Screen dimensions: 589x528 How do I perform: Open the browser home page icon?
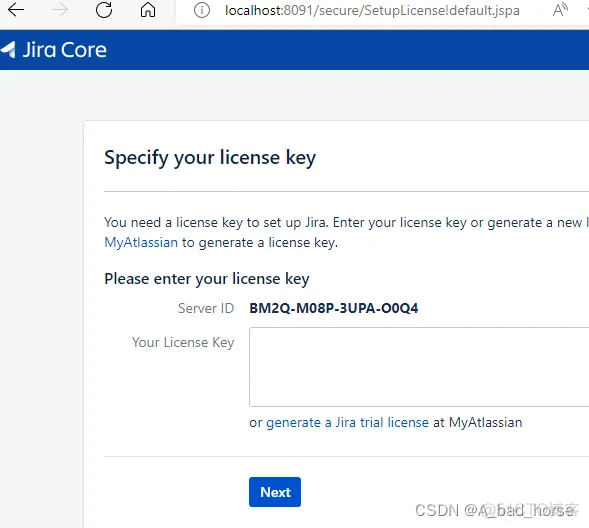tap(148, 10)
